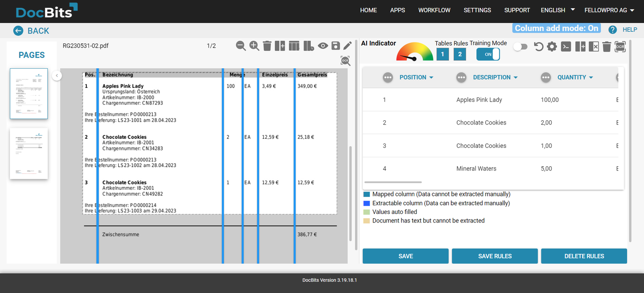The width and height of the screenshot is (644, 293).
Task: Click the undo/reset arrow icon in table panel
Action: (538, 46)
